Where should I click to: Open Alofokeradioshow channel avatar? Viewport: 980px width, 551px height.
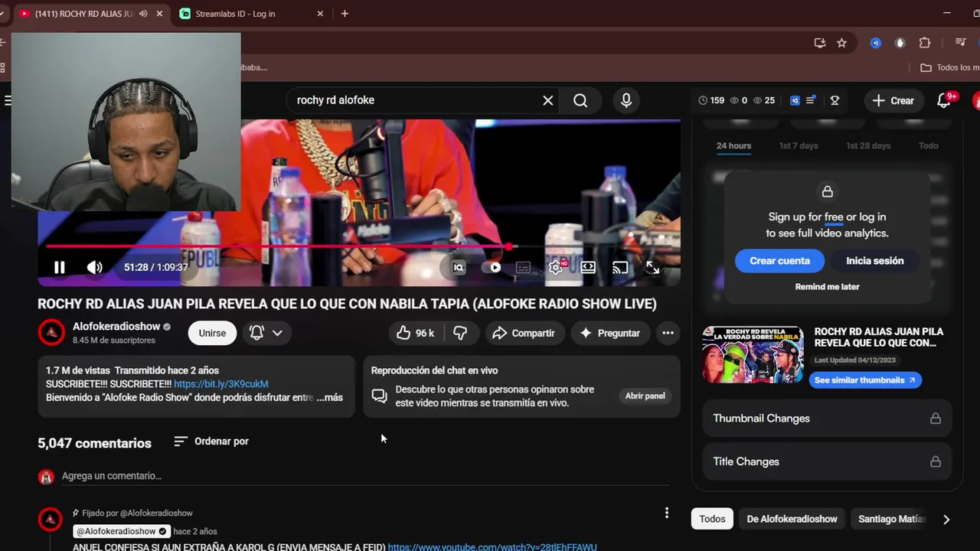51,332
